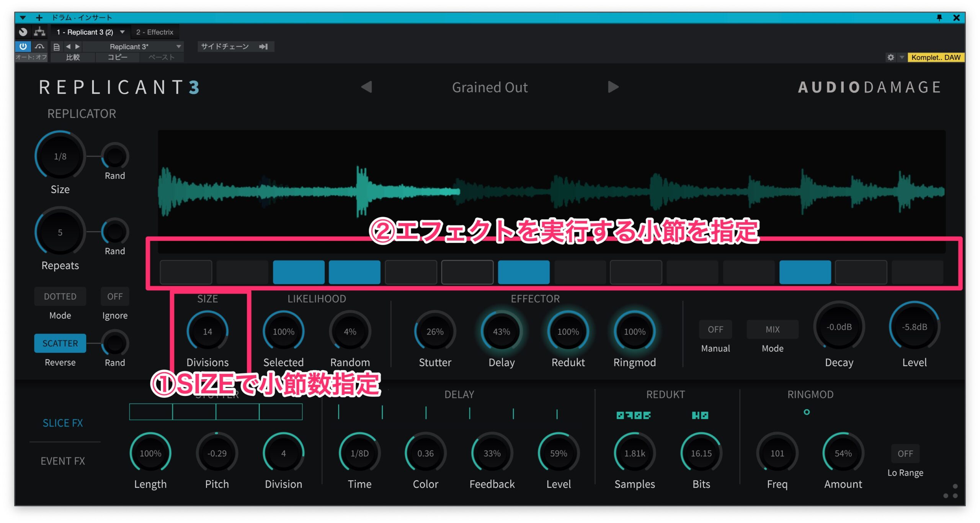
Task: Open the plugin settings gear icon
Action: pos(891,57)
